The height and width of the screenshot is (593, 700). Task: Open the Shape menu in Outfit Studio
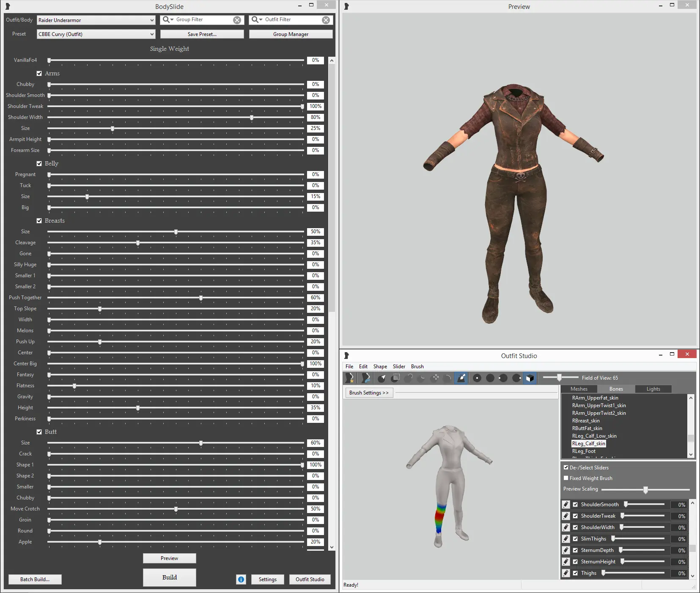(x=380, y=366)
